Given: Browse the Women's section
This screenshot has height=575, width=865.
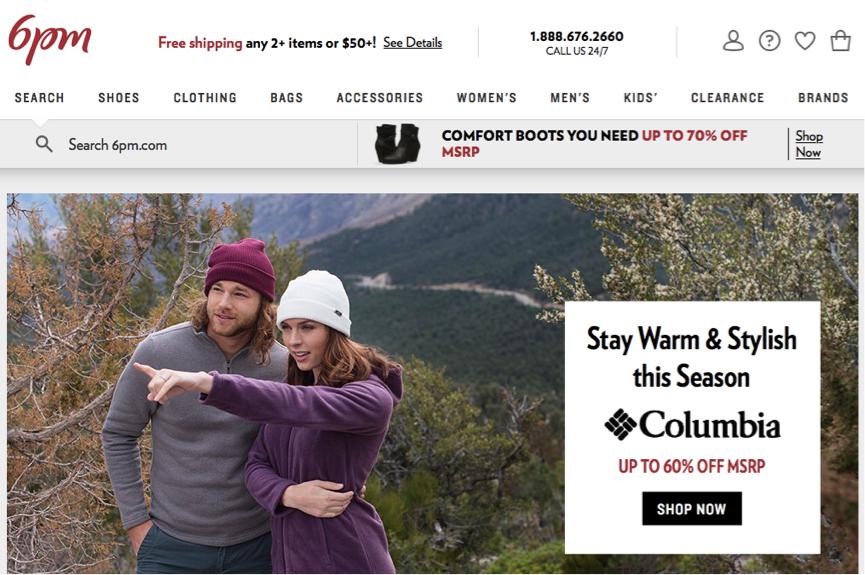Looking at the screenshot, I should pos(487,98).
